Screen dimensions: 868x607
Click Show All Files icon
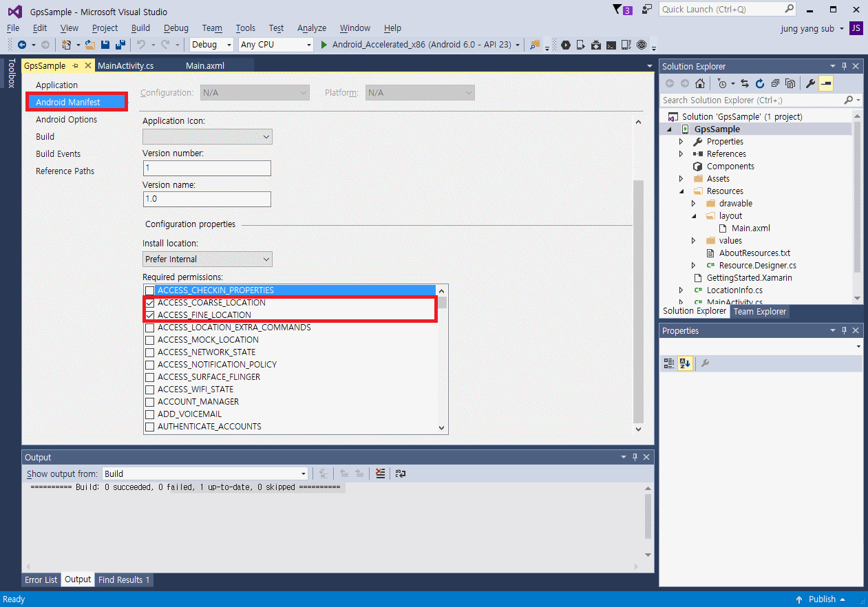point(790,83)
